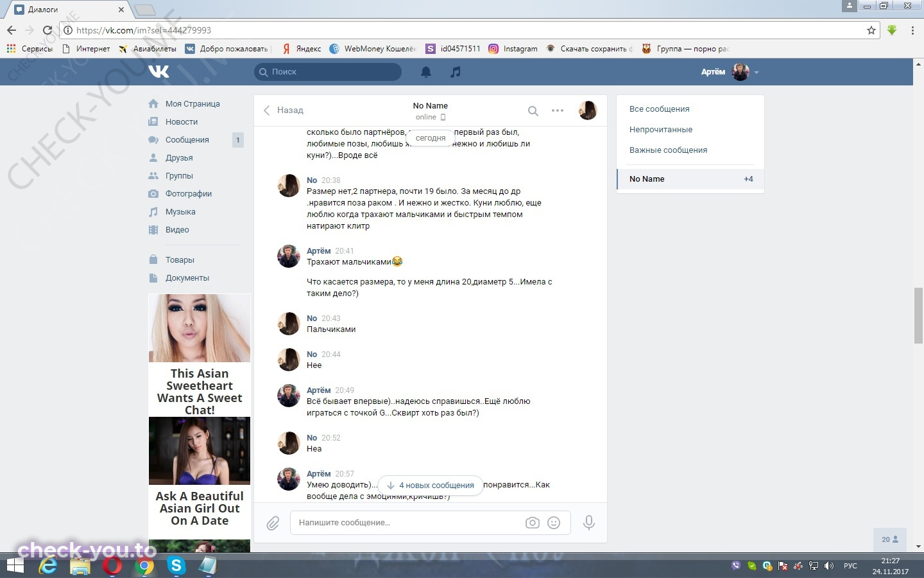Click No sender name at 20:38
This screenshot has height=578, width=924.
(312, 180)
